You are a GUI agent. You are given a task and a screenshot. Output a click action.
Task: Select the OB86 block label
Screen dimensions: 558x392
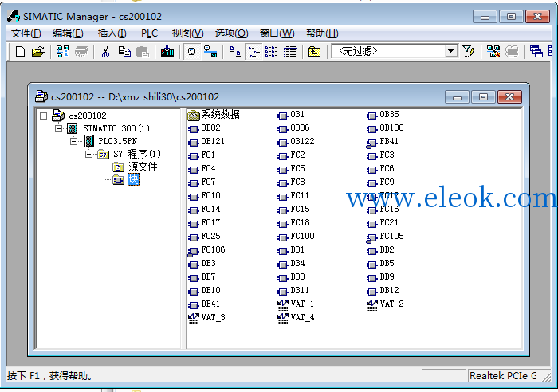pyautogui.click(x=300, y=127)
